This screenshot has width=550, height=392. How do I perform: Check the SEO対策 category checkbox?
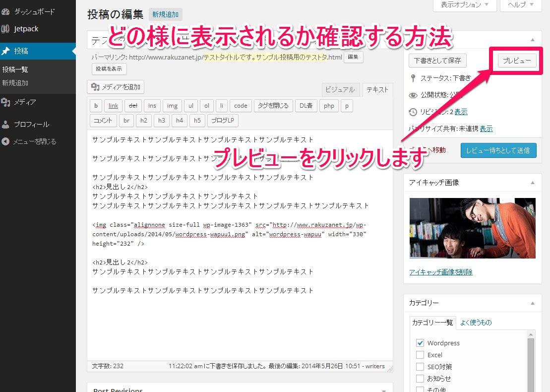pos(420,367)
